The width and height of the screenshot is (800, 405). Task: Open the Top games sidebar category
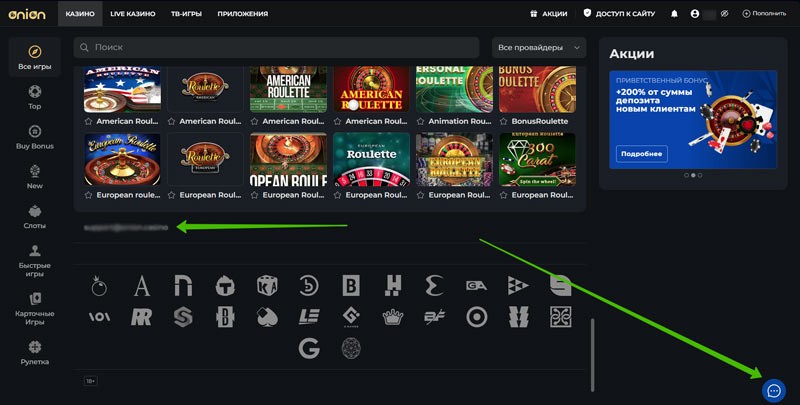pos(35,97)
